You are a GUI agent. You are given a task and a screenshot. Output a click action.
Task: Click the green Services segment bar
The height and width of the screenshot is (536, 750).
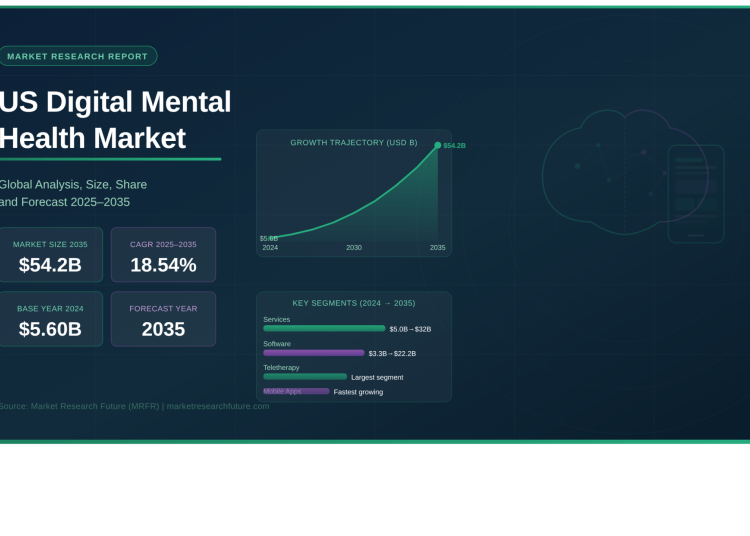coord(323,328)
